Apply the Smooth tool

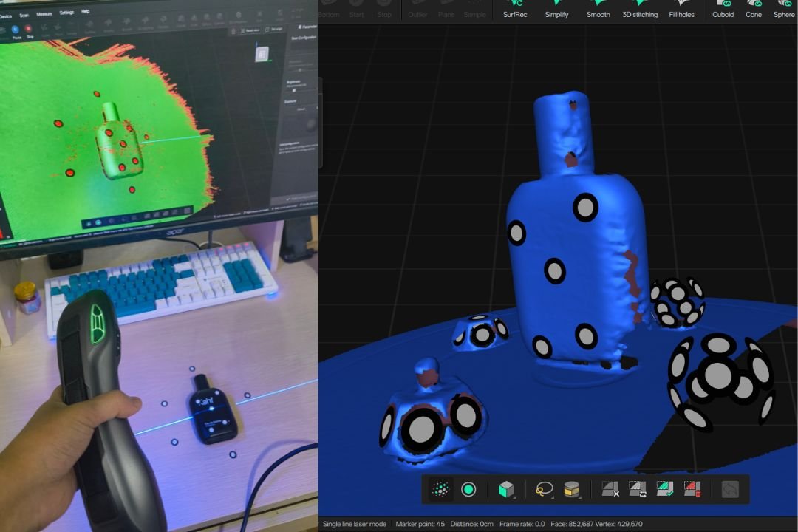tap(598, 10)
